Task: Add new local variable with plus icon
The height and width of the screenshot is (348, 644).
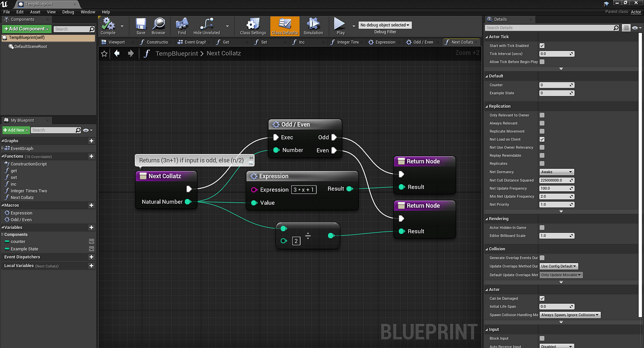Action: pos(92,266)
